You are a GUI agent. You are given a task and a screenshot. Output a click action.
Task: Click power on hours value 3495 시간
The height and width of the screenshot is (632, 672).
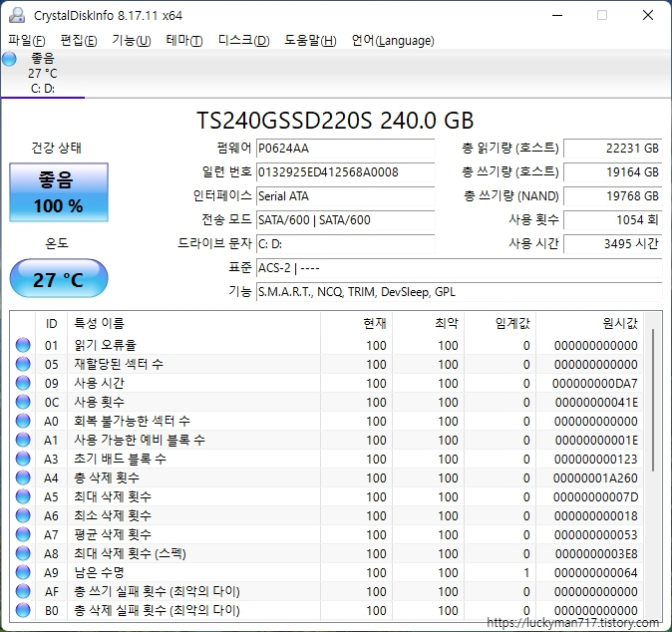pos(613,244)
